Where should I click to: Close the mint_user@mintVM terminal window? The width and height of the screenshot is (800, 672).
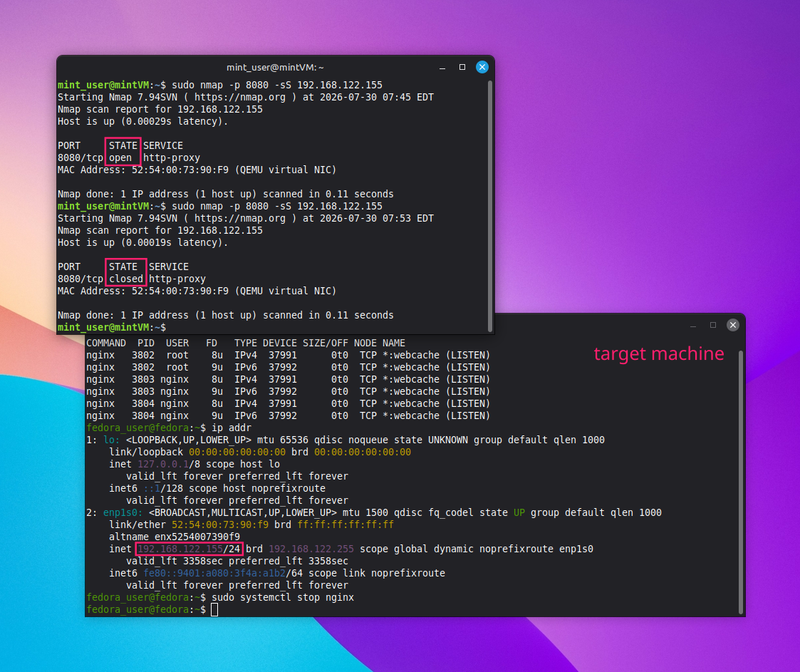click(x=482, y=68)
